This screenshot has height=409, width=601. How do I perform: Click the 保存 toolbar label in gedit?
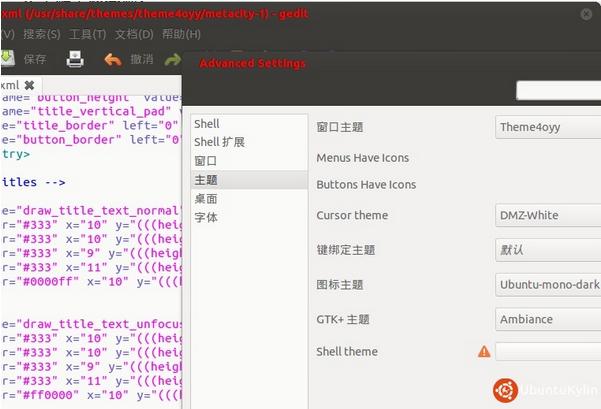pyautogui.click(x=35, y=59)
